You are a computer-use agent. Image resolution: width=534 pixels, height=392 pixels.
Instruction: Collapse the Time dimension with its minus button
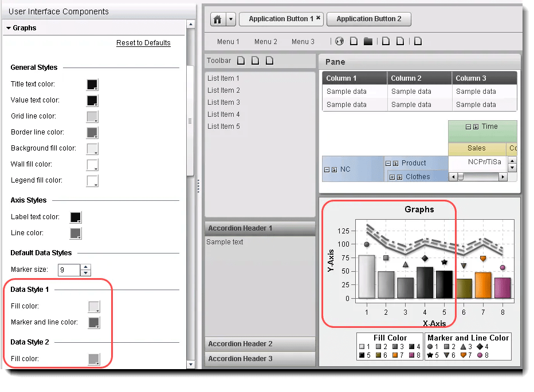[468, 126]
